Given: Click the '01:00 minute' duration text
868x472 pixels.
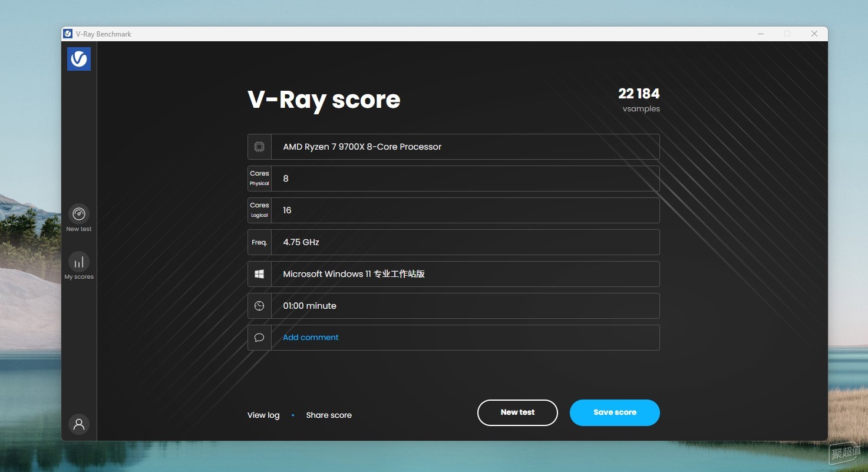Looking at the screenshot, I should [309, 306].
